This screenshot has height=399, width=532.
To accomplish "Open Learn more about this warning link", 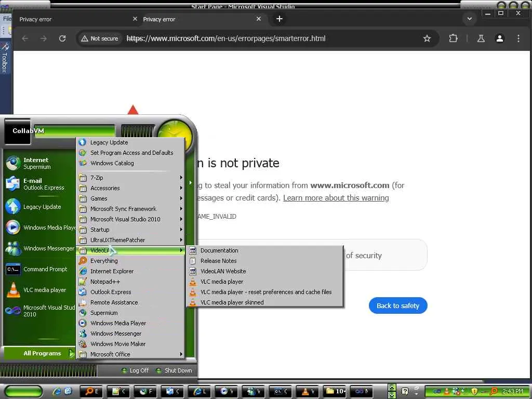I will tap(336, 198).
